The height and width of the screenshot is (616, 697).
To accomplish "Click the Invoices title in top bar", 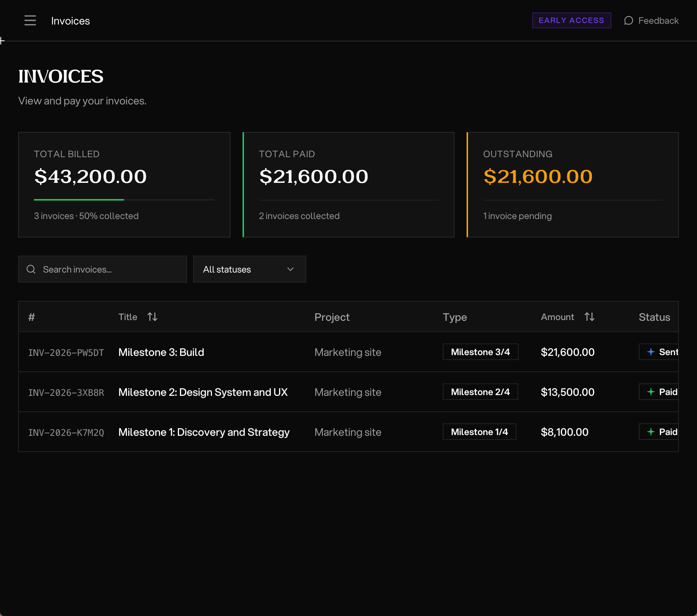I will point(71,21).
